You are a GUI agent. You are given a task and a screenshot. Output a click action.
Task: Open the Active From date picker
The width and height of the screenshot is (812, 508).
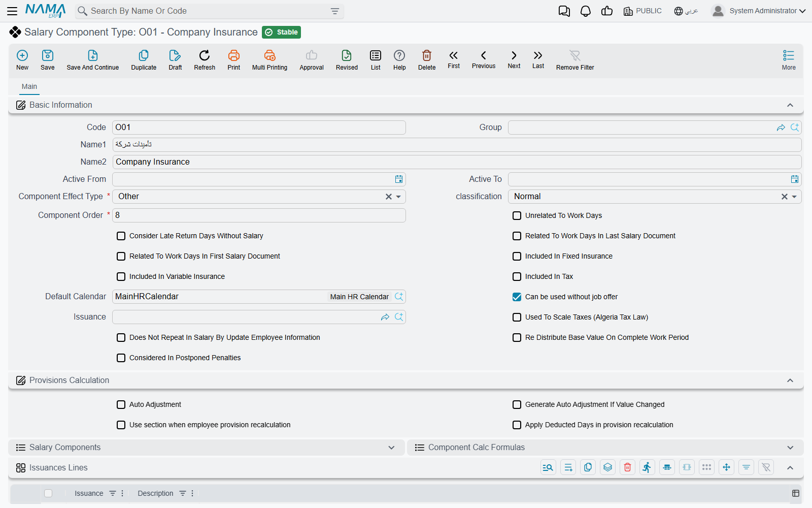coord(399,179)
